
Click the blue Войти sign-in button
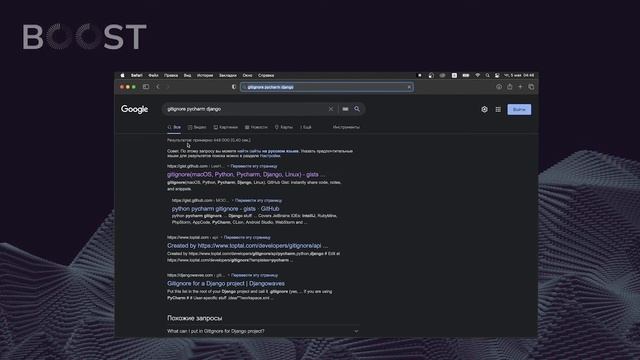(x=519, y=109)
